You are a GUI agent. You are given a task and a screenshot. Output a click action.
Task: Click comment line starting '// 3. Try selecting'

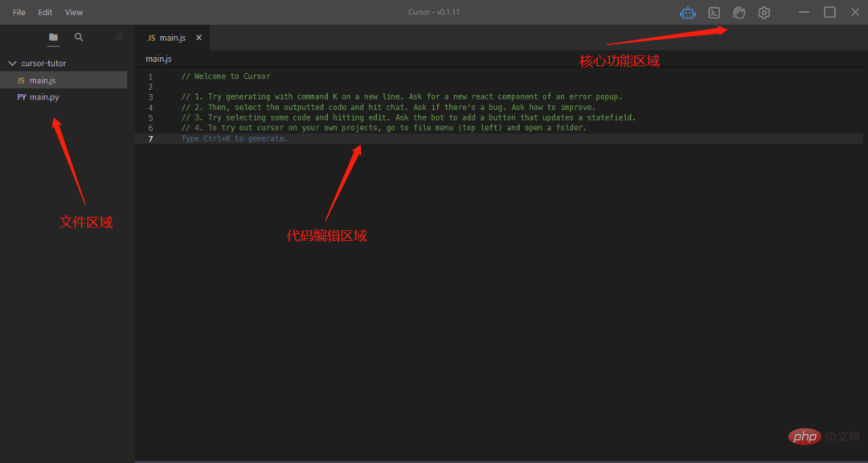(x=408, y=118)
